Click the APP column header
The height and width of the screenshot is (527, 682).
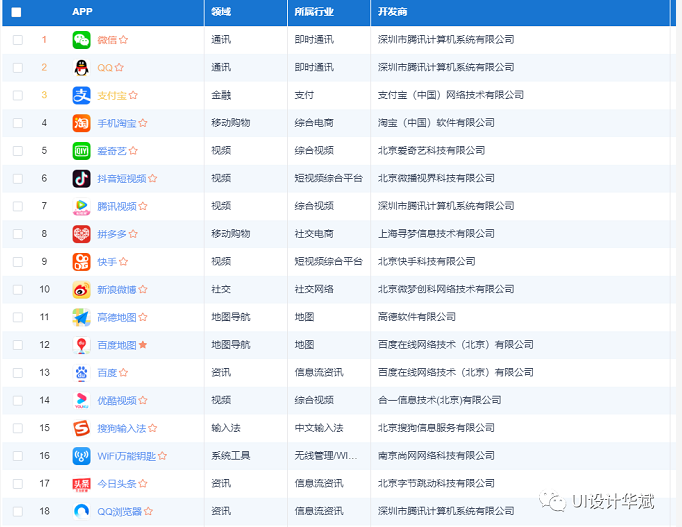pyautogui.click(x=82, y=12)
